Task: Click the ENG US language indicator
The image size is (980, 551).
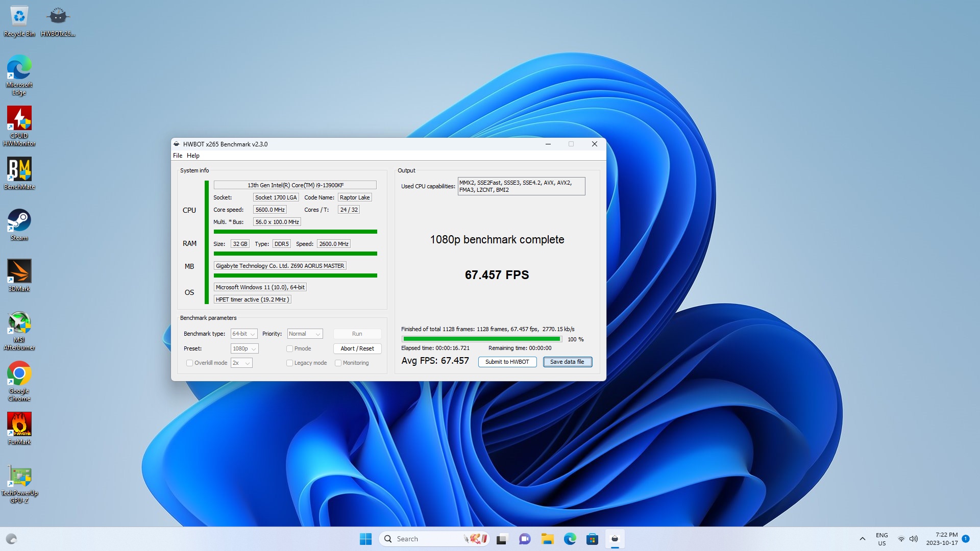Action: click(881, 539)
